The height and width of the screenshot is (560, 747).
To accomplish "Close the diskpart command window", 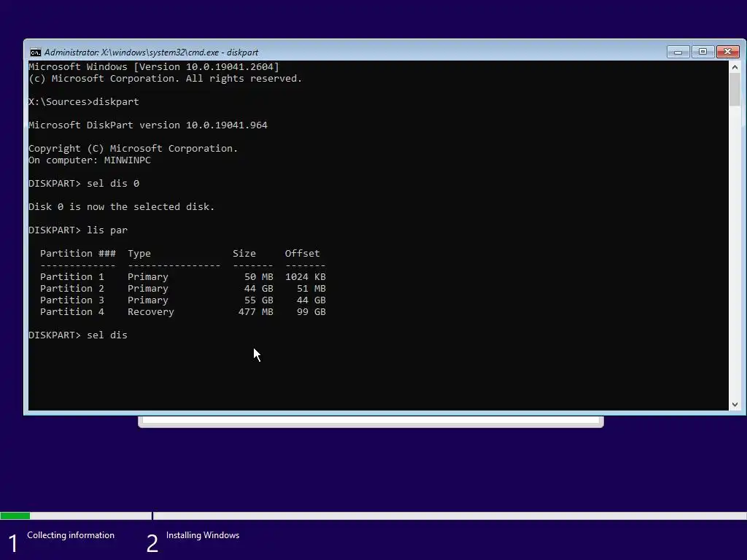I will coord(727,52).
